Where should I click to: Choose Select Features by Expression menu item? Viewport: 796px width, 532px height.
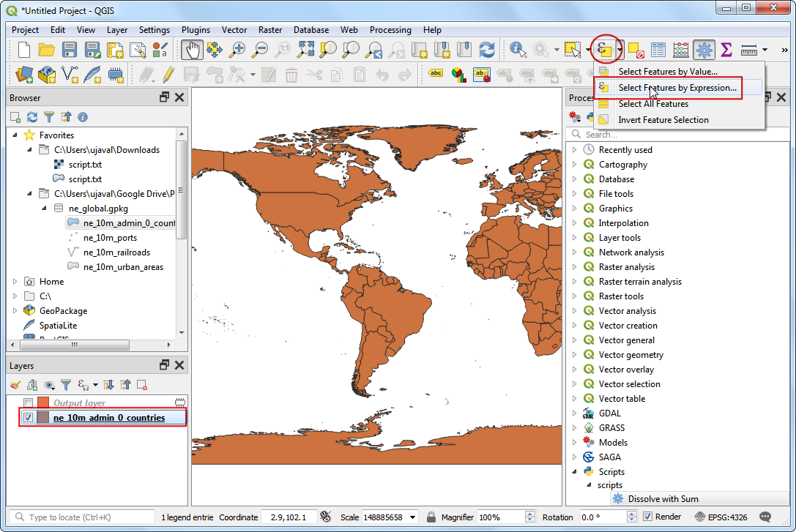(x=677, y=88)
